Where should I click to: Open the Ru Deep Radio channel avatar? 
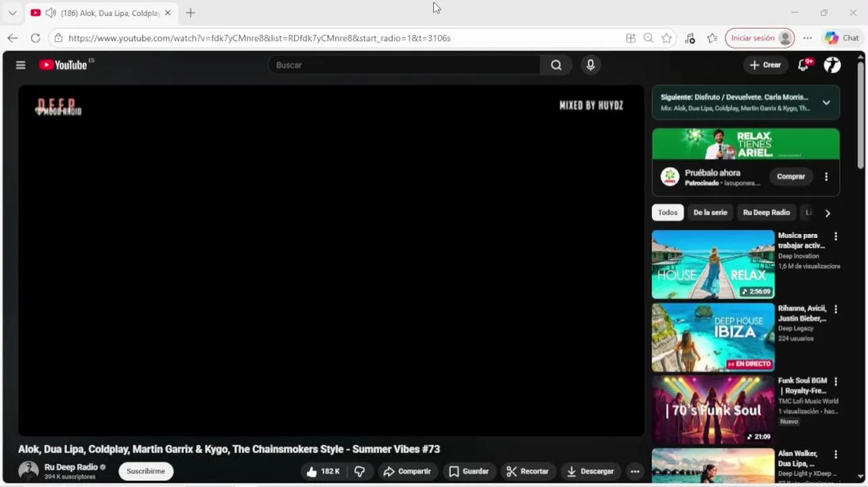pos(28,471)
